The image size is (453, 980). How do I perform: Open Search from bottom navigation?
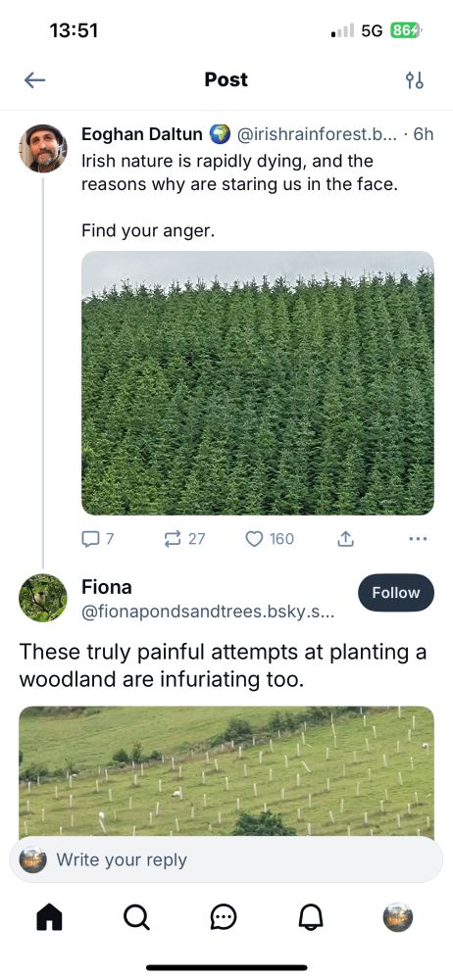coord(136,917)
